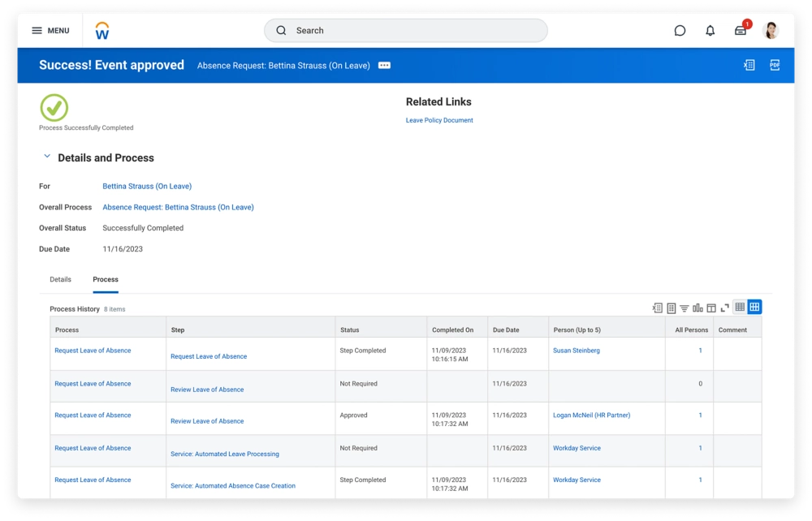Click the Workday logo home icon

click(x=102, y=31)
